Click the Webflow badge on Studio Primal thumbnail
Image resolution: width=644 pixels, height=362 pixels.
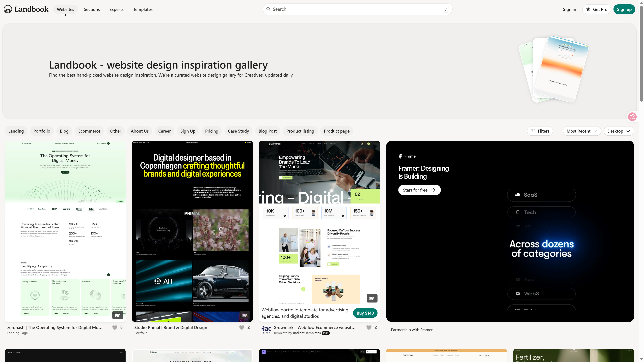(245, 315)
